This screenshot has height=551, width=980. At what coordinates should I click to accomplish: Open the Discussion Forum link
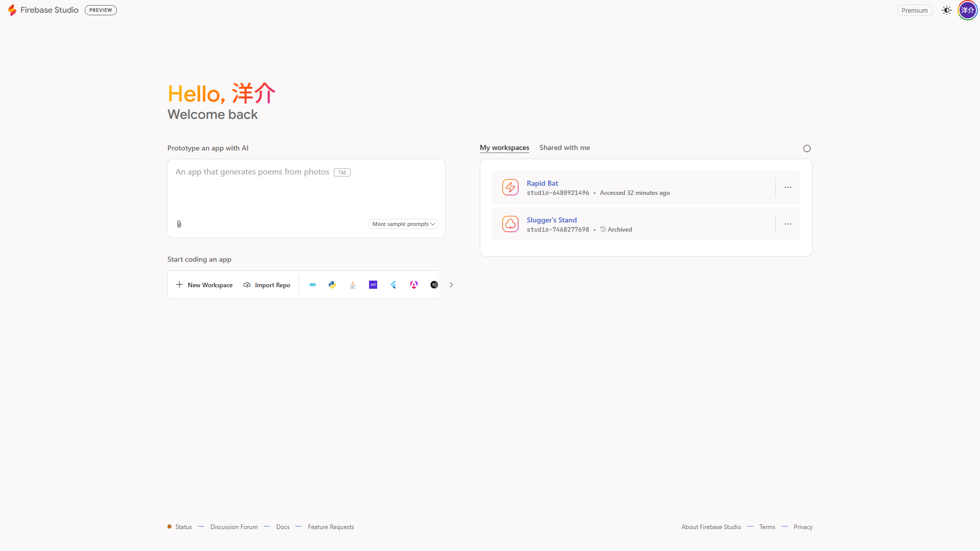[234, 527]
